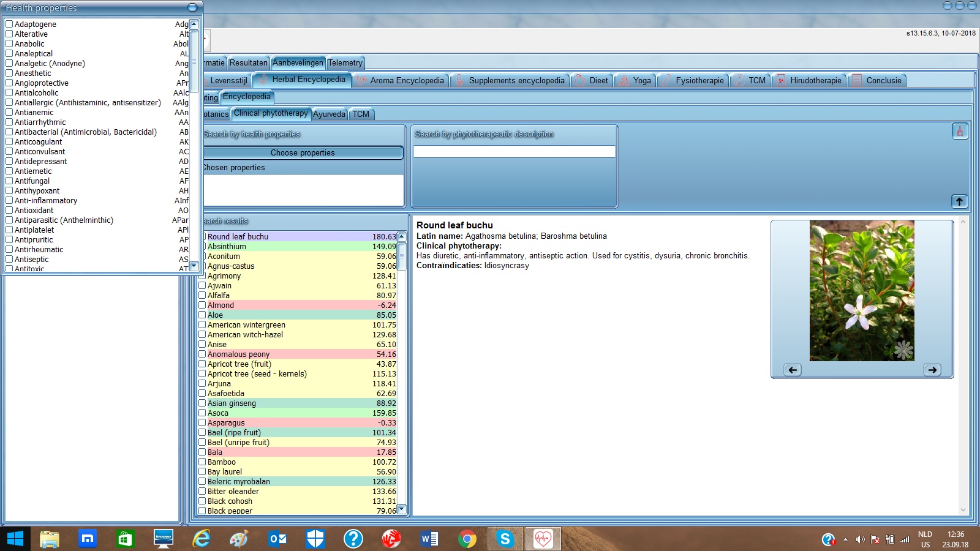The height and width of the screenshot is (551, 980).
Task: Check the Adaptogene property
Action: [x=9, y=24]
